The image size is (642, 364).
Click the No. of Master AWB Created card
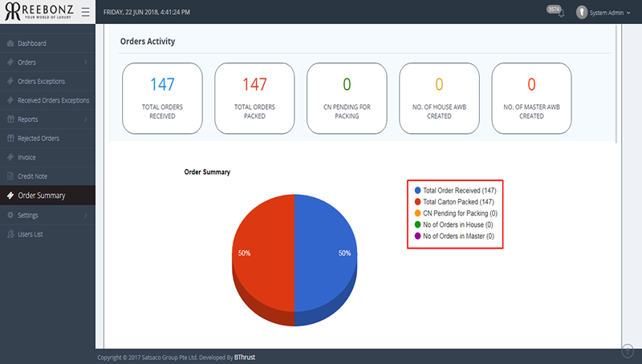(531, 98)
